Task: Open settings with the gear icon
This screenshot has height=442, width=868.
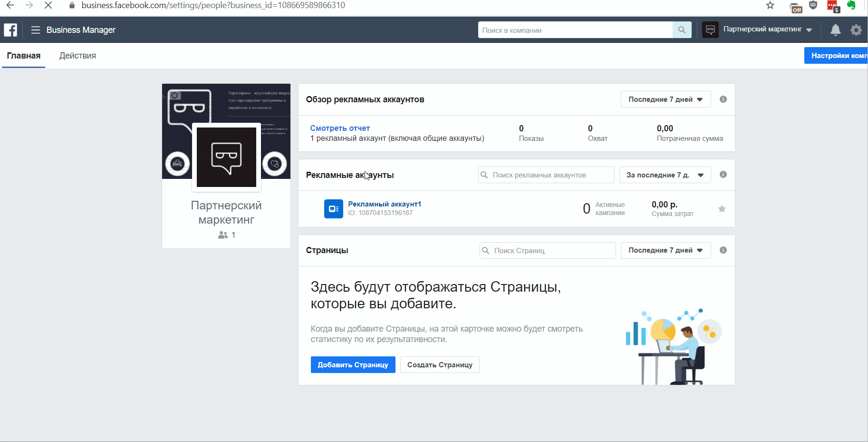Action: [856, 29]
